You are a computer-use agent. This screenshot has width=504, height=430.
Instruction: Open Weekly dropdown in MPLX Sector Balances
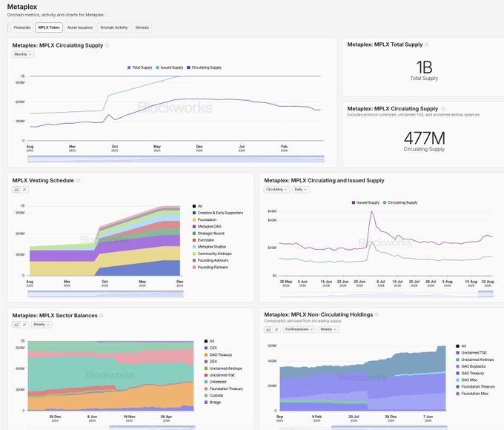[x=42, y=325]
